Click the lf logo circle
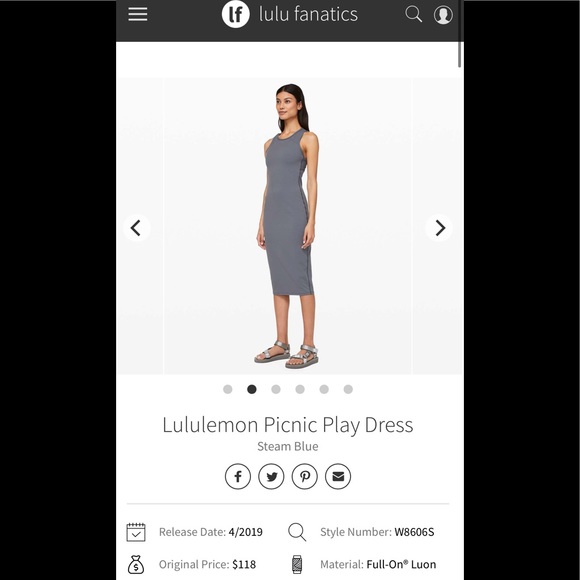 (236, 14)
